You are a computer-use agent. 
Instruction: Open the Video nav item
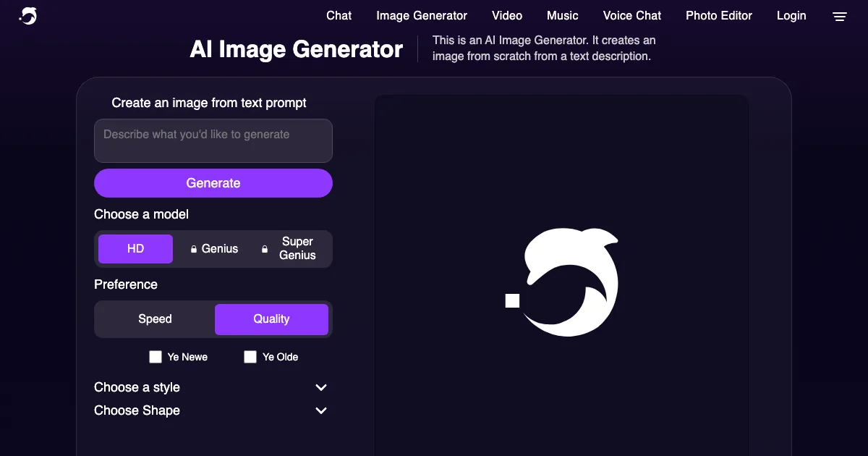coord(507,16)
